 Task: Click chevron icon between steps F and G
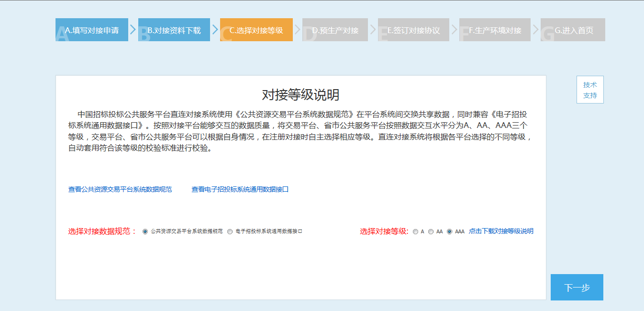coord(535,30)
